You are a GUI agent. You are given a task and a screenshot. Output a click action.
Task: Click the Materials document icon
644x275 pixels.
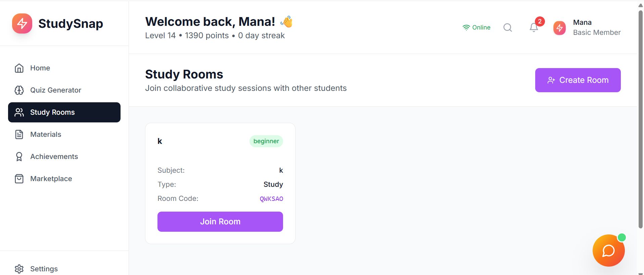pyautogui.click(x=19, y=134)
